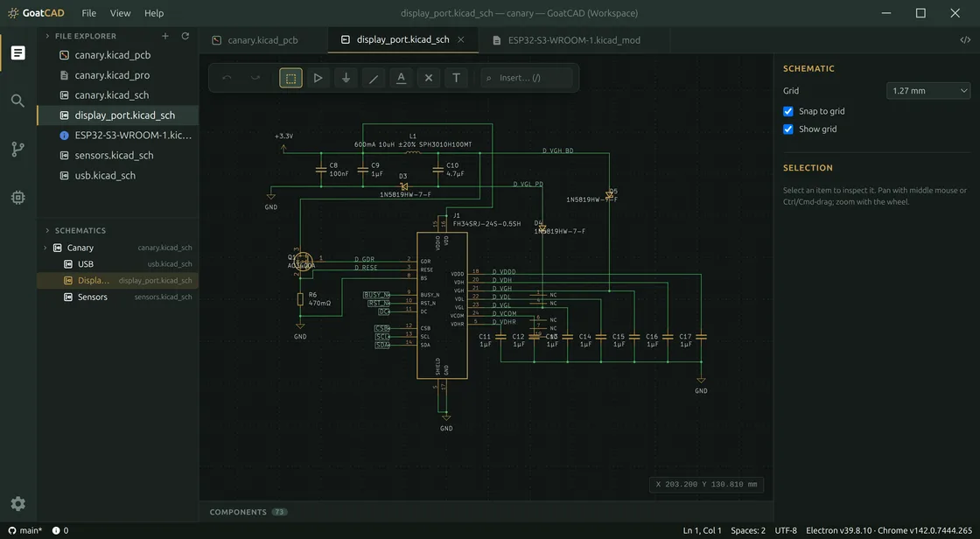Uncheck the Show grid checkbox
The width and height of the screenshot is (980, 539).
[x=788, y=129]
